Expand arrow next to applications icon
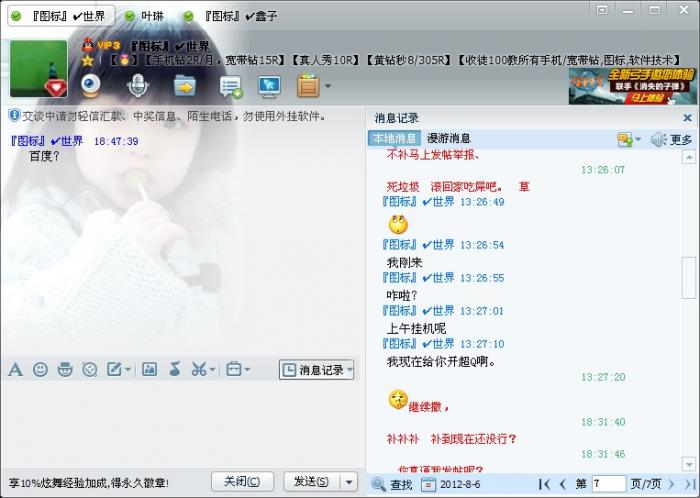This screenshot has width=700, height=498. (328, 86)
